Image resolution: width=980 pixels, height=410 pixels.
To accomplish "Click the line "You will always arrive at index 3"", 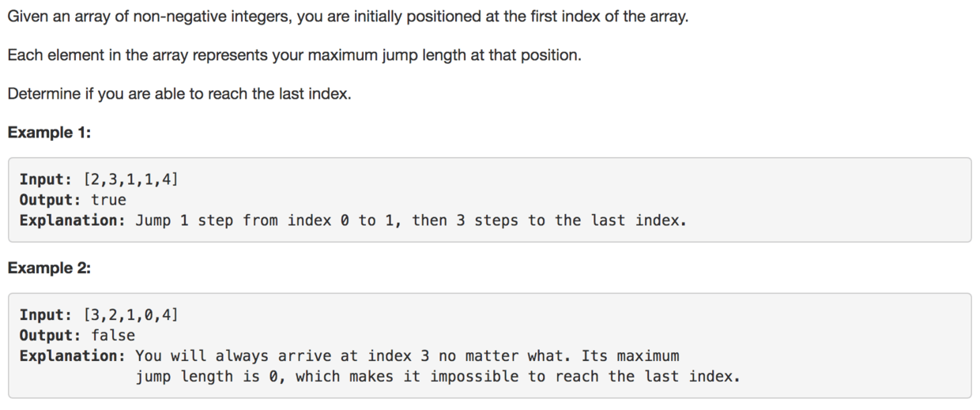I will pos(300,356).
